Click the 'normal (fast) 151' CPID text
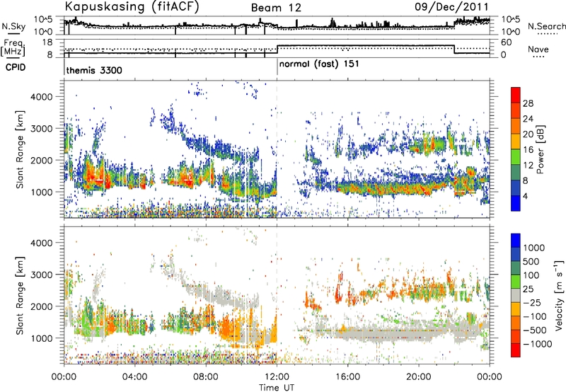This screenshot has height=392, width=566. 319,64
